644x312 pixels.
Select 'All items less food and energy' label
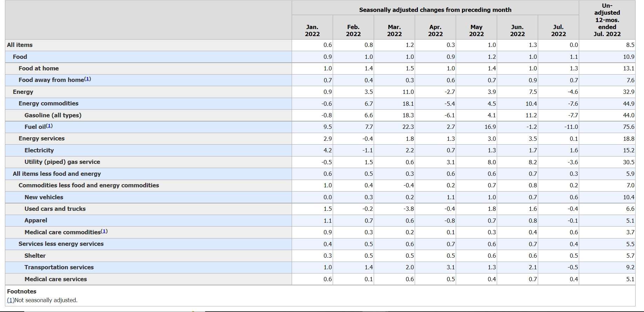57,174
